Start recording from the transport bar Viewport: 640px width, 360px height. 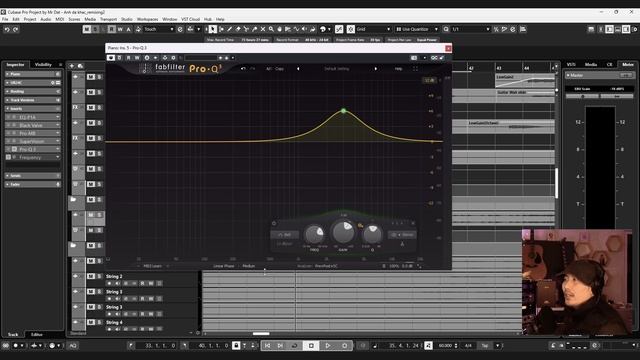[344, 346]
